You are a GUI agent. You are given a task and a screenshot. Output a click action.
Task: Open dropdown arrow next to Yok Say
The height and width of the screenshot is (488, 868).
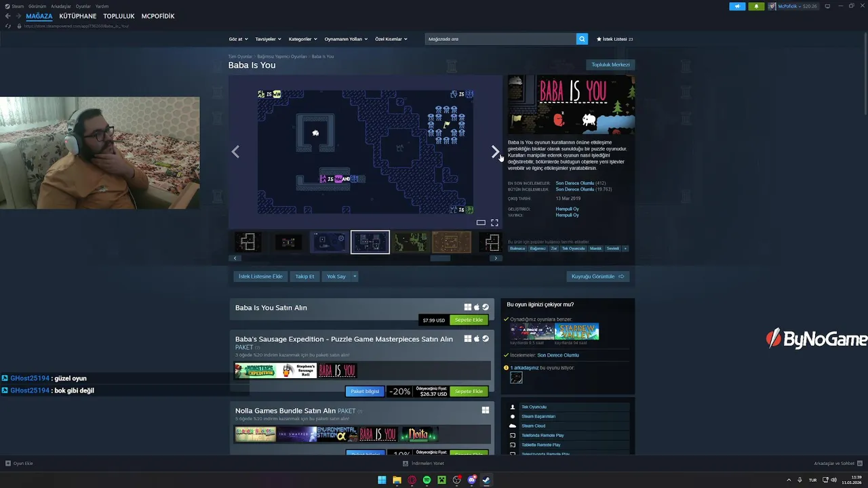pos(354,277)
